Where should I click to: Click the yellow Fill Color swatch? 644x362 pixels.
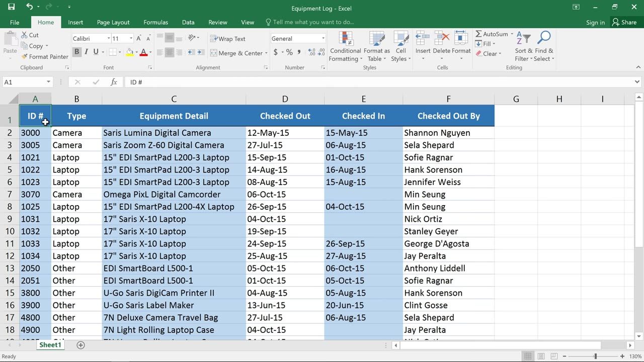[129, 52]
